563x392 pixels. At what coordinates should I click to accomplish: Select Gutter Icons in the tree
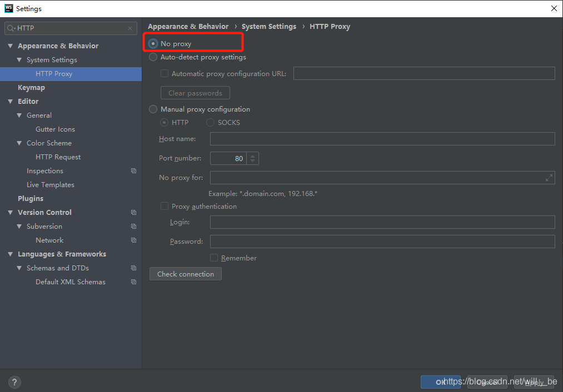pyautogui.click(x=55, y=129)
